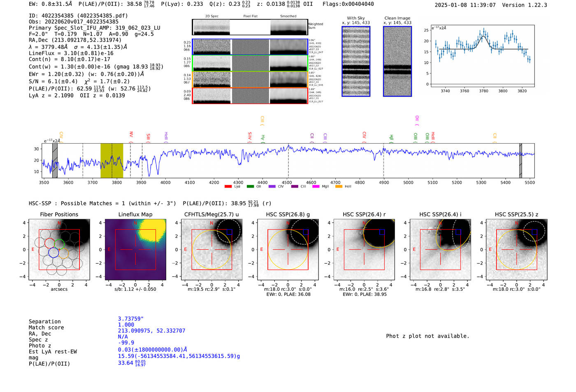Open the Fiber Positions panel
Viewport: 576px width, 392px height.
point(59,249)
